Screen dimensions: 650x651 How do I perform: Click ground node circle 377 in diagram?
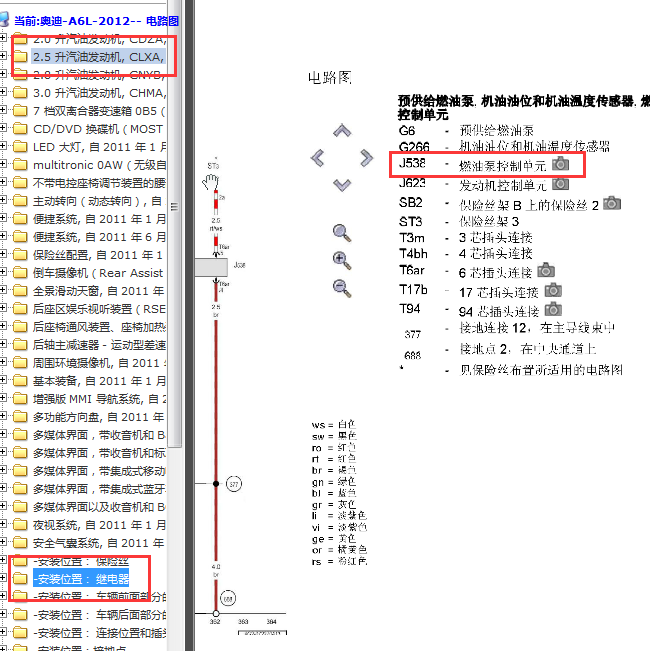pyautogui.click(x=234, y=484)
